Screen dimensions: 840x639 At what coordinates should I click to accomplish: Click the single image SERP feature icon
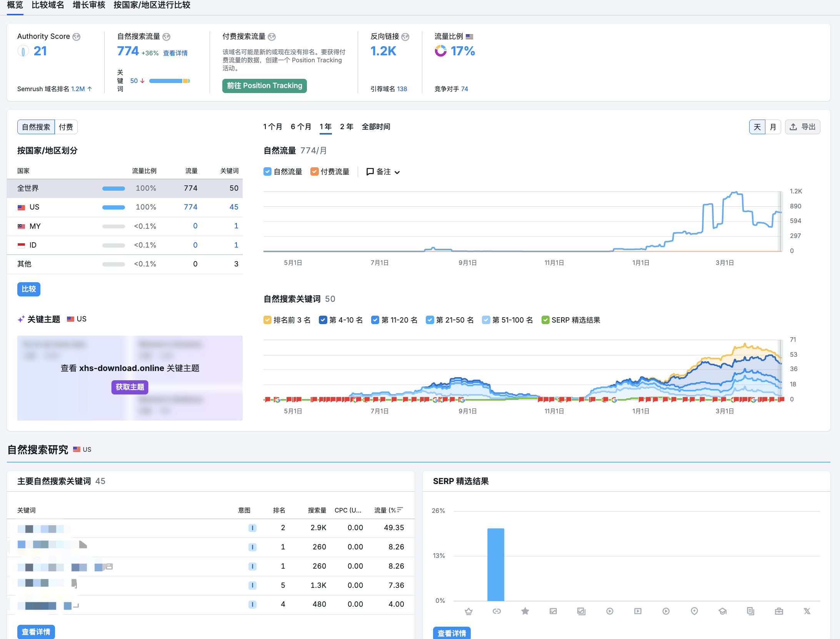(553, 611)
